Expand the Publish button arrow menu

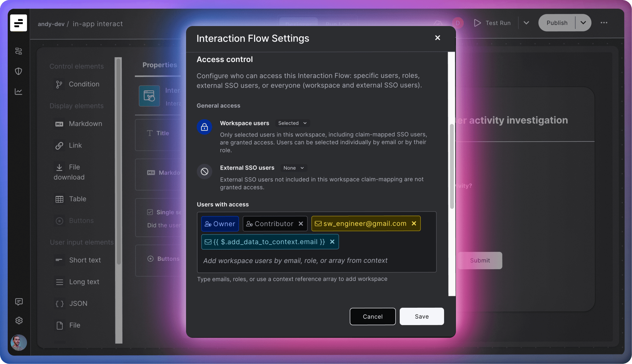(x=583, y=23)
